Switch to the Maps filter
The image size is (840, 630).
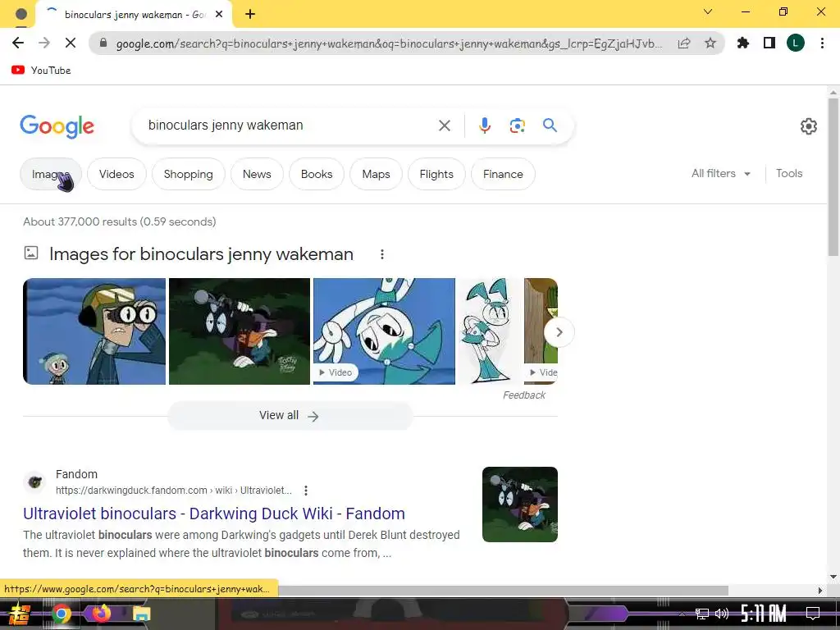click(376, 174)
